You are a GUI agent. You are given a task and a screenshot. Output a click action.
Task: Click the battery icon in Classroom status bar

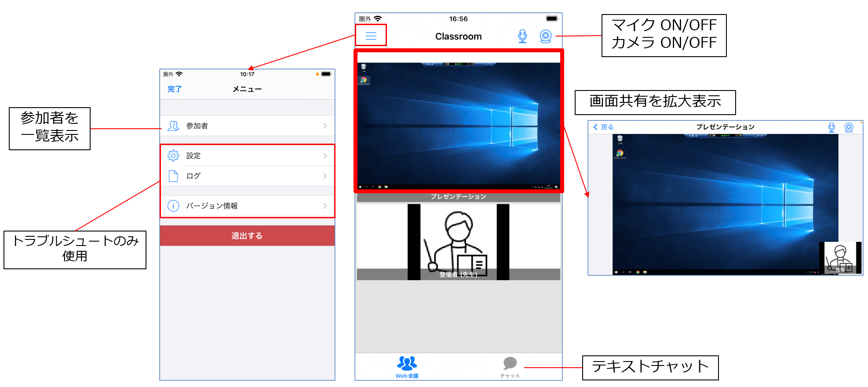point(552,18)
